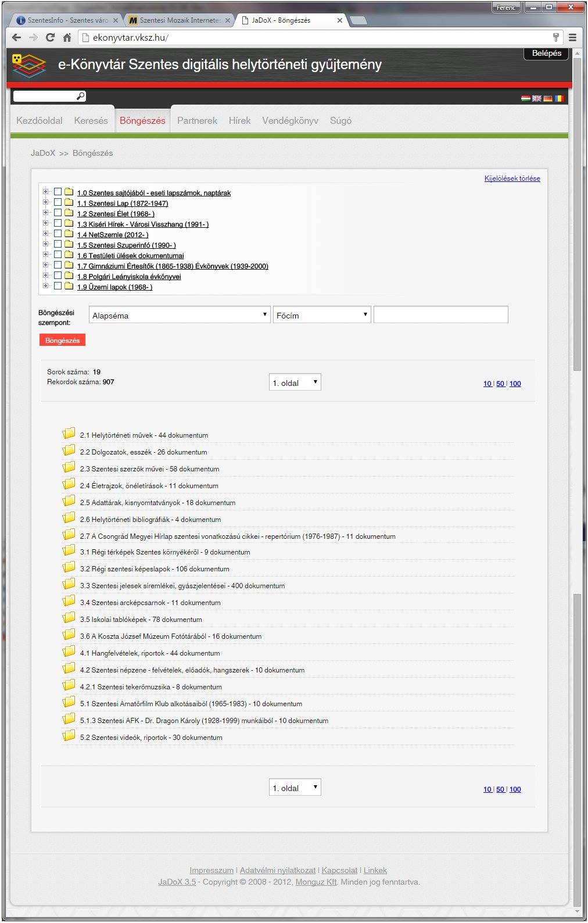The image size is (588, 923).
Task: Click the search magnifier icon
Action: click(x=81, y=96)
